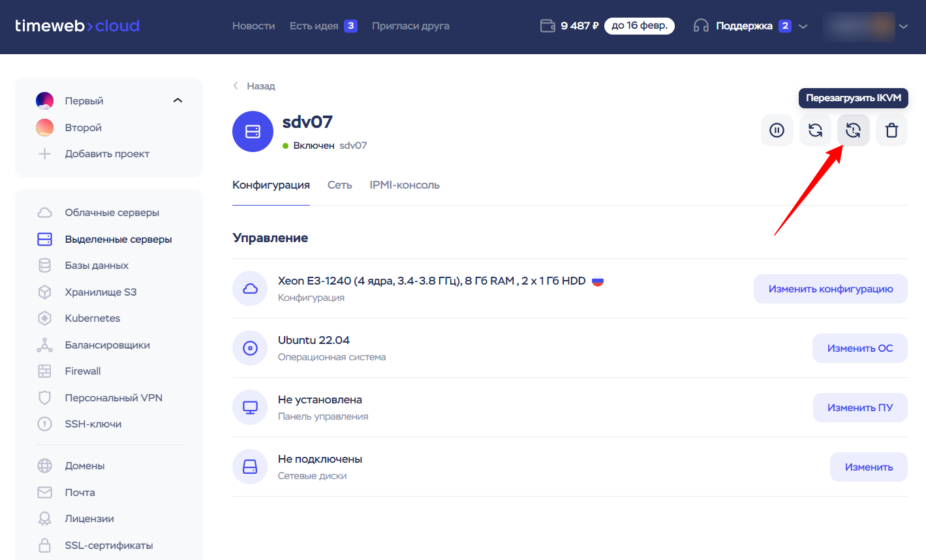Click the pause server icon
The width and height of the screenshot is (926, 560).
click(777, 131)
